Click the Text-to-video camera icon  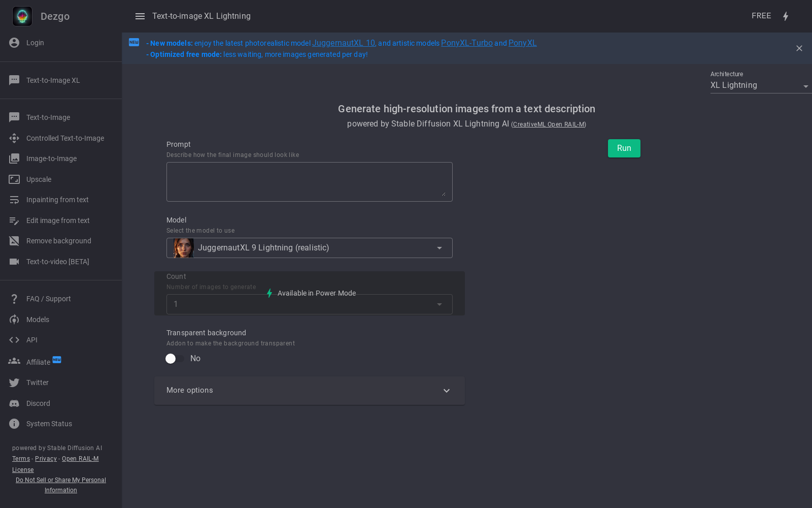[x=14, y=262]
